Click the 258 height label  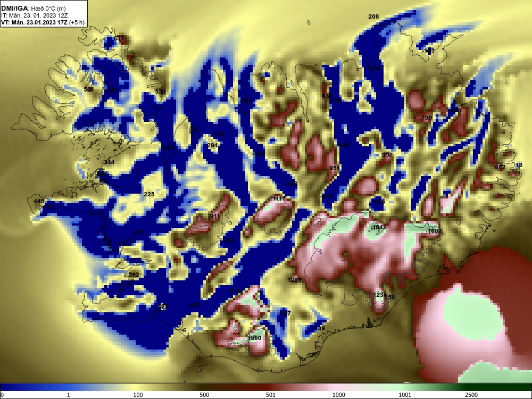click(x=390, y=297)
